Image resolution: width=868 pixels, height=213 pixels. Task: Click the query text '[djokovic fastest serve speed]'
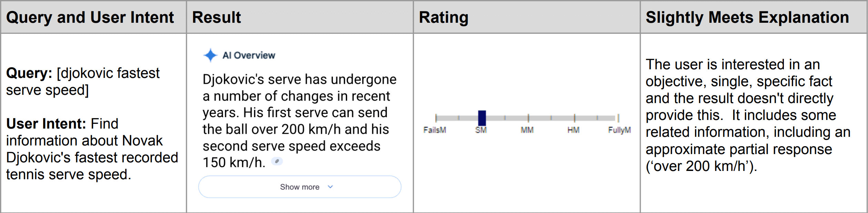[x=108, y=74]
